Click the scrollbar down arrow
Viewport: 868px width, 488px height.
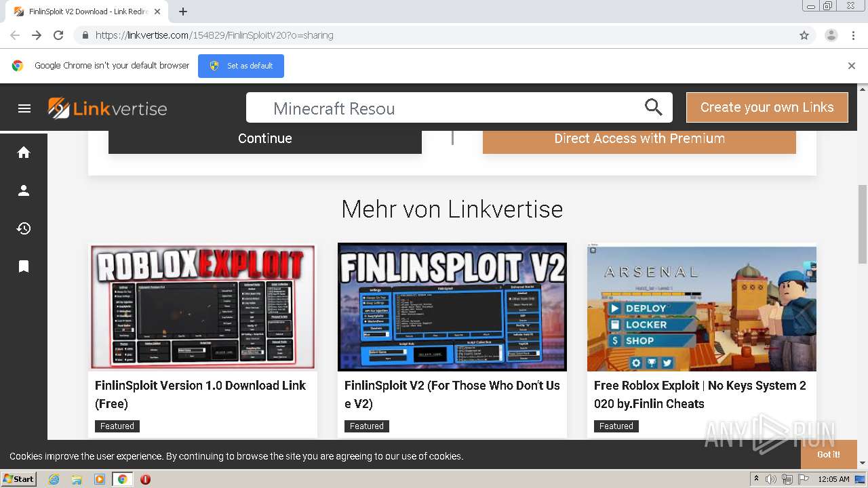(x=863, y=463)
